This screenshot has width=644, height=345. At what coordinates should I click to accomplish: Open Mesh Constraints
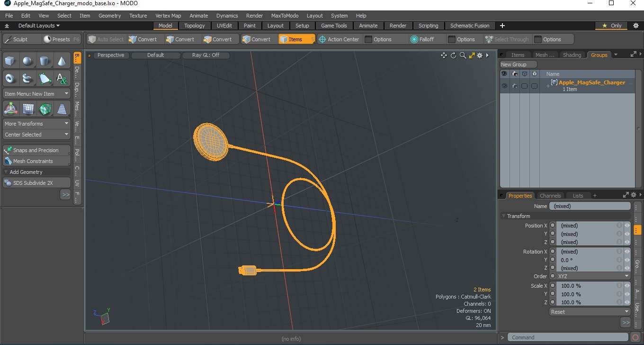point(36,161)
